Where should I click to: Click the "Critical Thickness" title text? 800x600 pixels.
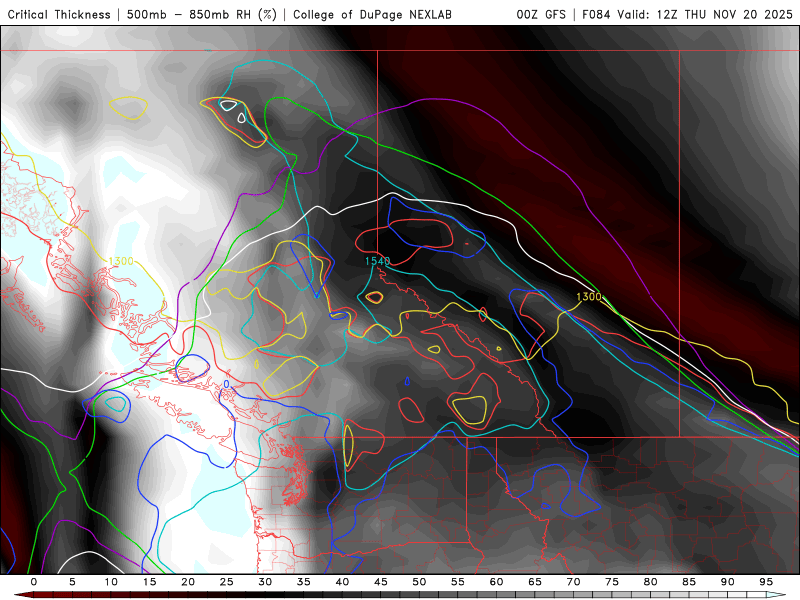point(59,14)
